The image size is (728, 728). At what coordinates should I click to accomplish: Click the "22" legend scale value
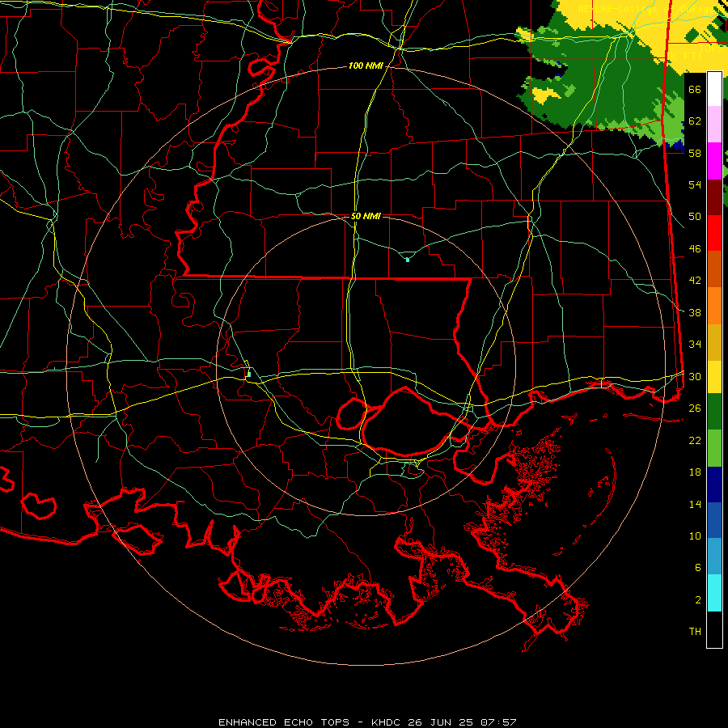pos(695,440)
